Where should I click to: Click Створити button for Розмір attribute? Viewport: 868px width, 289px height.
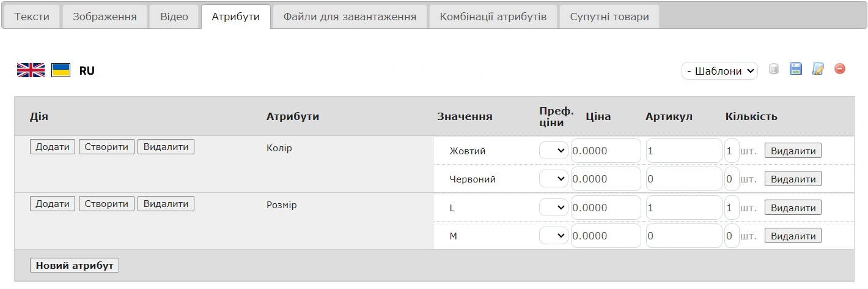pyautogui.click(x=106, y=204)
